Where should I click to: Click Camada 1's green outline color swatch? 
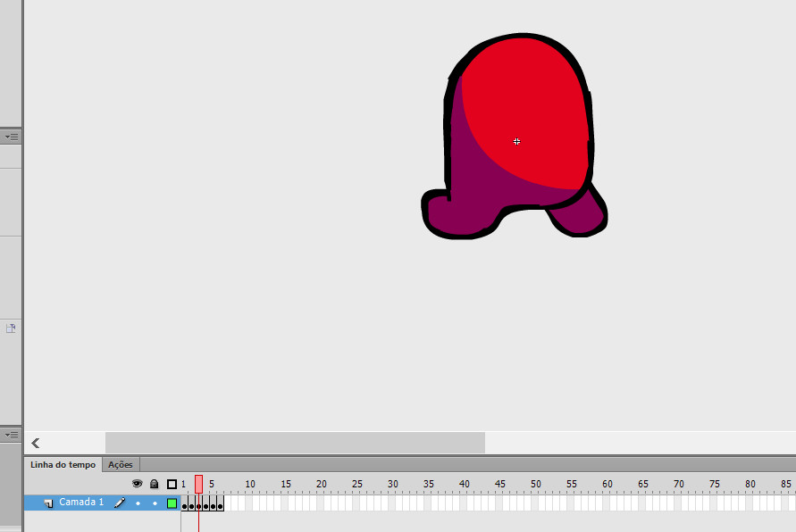[x=170, y=503]
